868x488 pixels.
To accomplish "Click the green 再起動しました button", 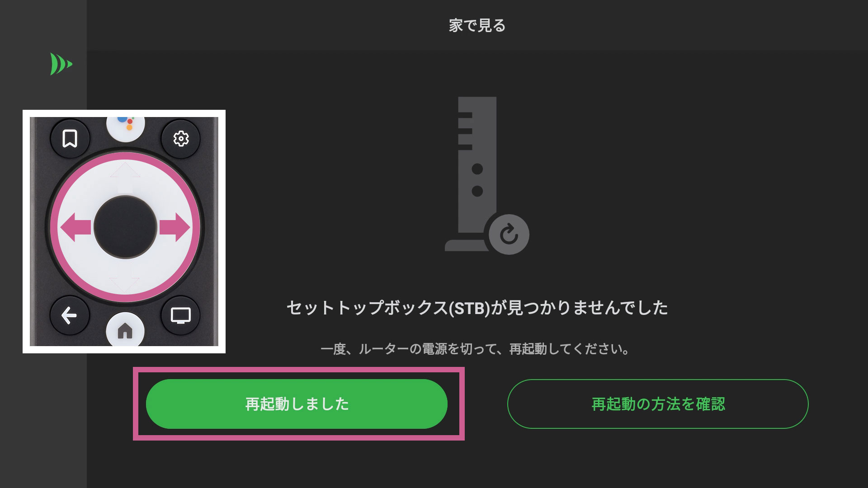I will [x=297, y=404].
